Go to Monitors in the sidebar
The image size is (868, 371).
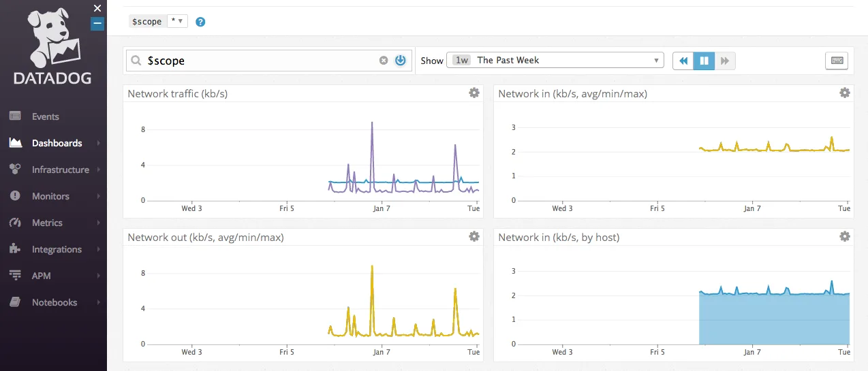coord(50,196)
